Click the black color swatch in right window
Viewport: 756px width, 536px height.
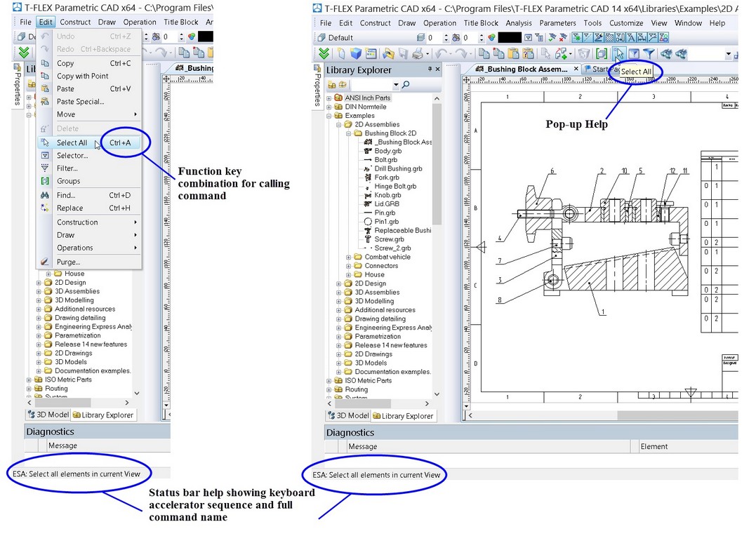coord(510,38)
